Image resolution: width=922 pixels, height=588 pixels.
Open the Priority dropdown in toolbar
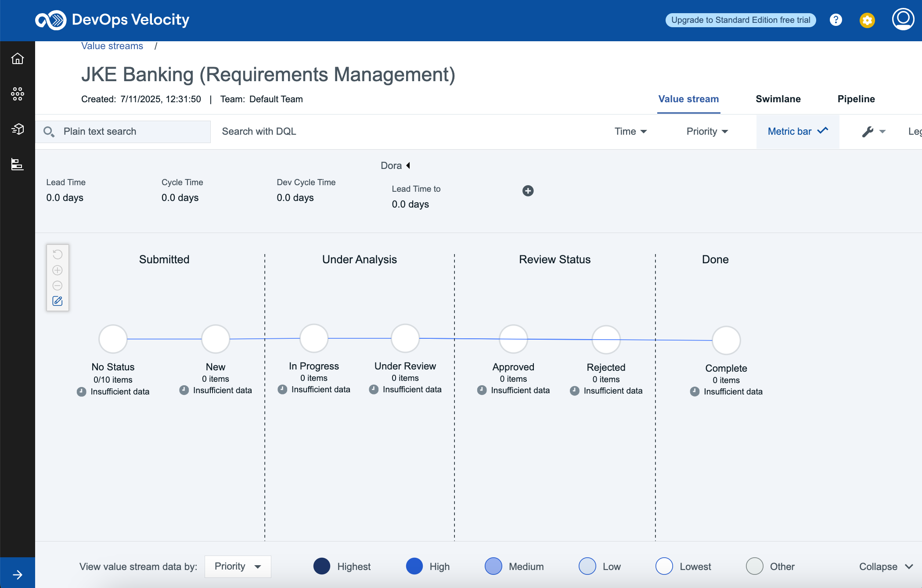coord(707,132)
